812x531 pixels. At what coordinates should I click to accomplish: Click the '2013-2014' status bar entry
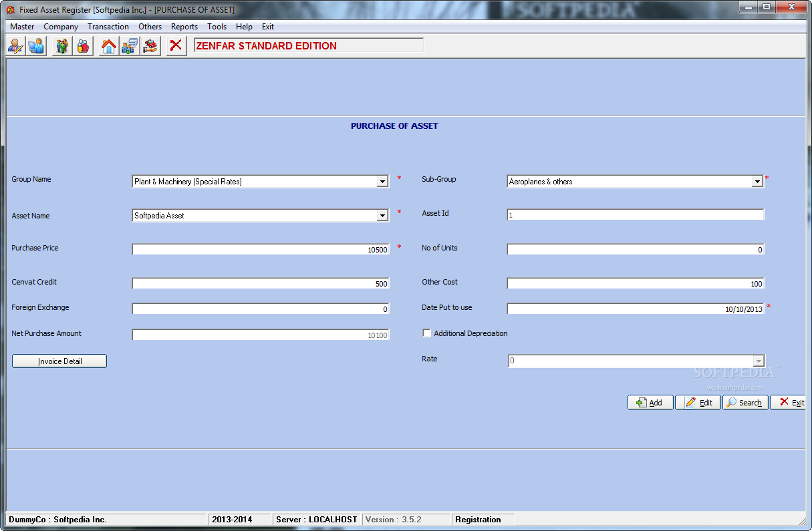[x=233, y=520]
